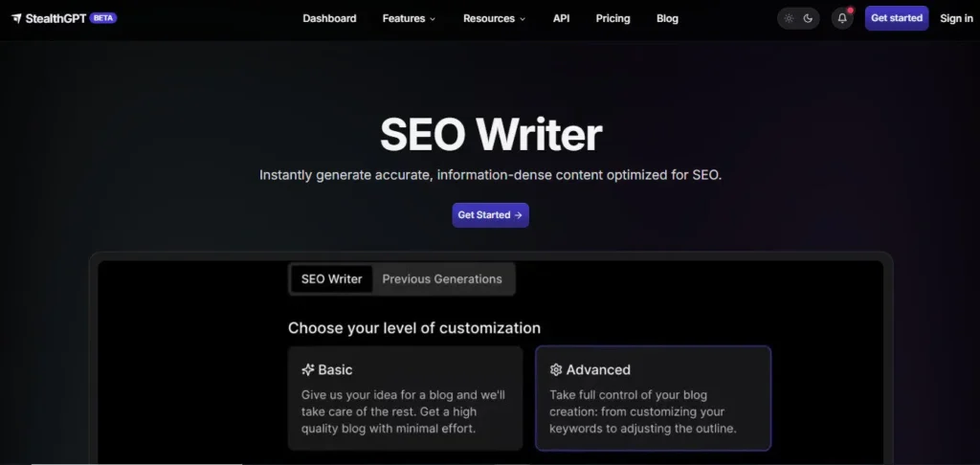This screenshot has height=465, width=980.
Task: Open the Previous Generations tab
Action: coord(442,279)
